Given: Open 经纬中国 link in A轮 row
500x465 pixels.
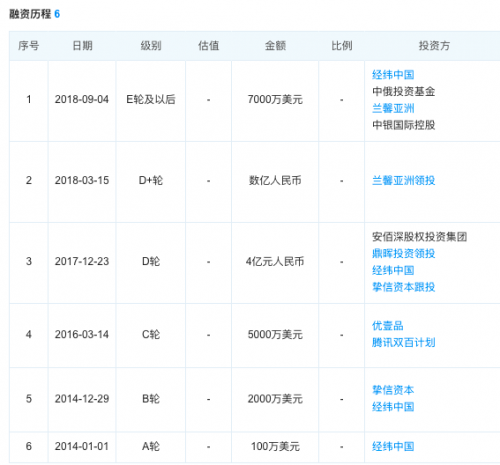Looking at the screenshot, I should coord(393,446).
